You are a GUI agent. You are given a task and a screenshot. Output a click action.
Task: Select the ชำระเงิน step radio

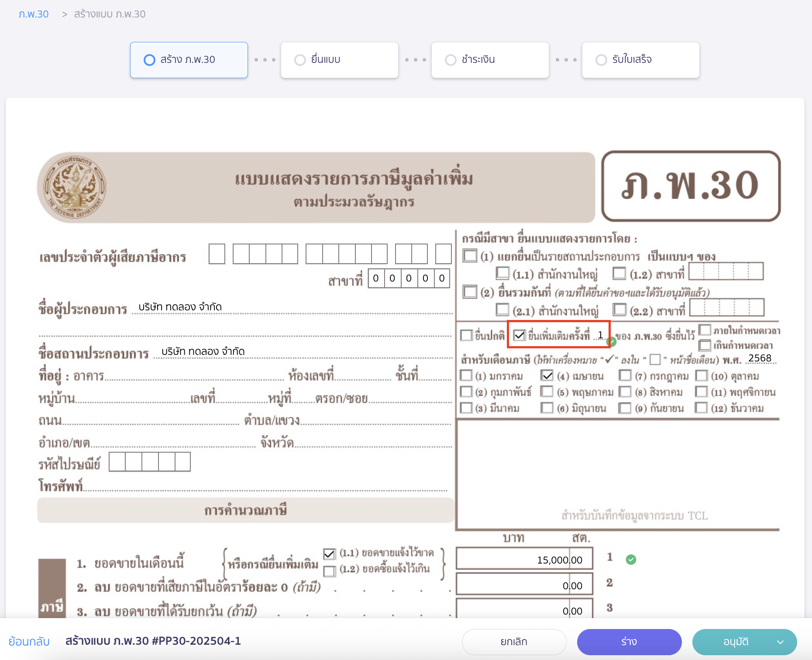(451, 60)
